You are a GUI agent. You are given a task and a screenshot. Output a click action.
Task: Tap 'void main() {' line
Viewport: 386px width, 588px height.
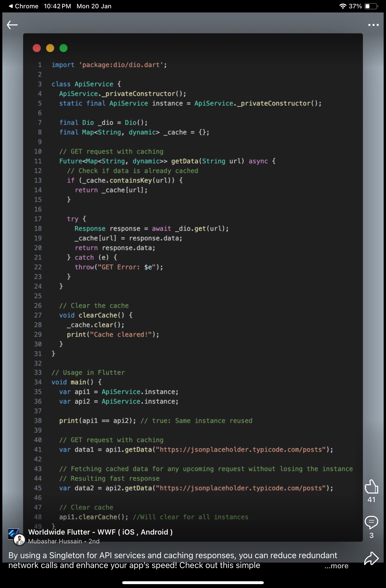point(77,382)
